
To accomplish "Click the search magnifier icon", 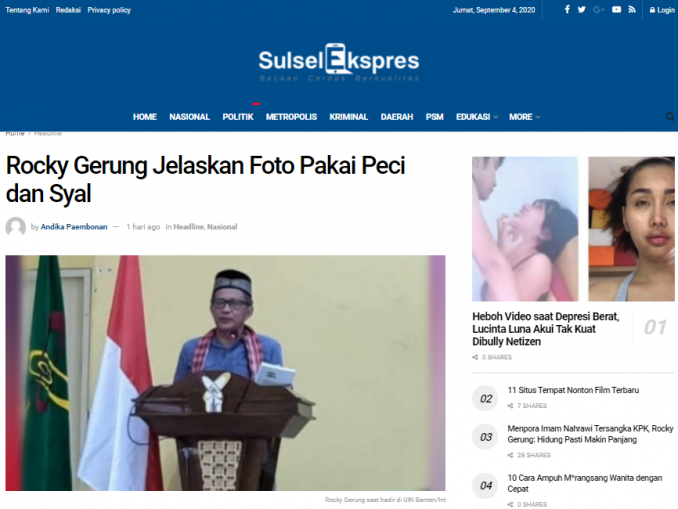I will 670,117.
